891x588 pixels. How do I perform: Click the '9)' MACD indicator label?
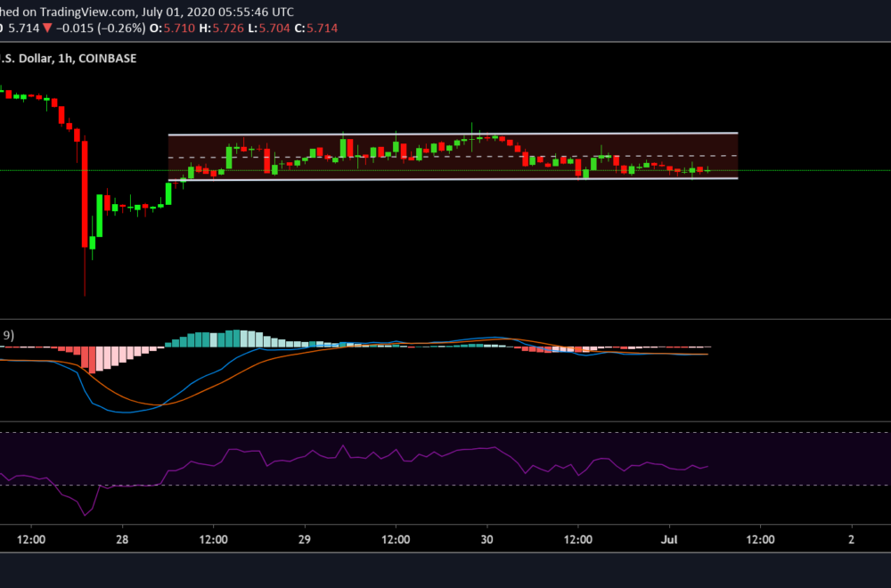point(7,336)
